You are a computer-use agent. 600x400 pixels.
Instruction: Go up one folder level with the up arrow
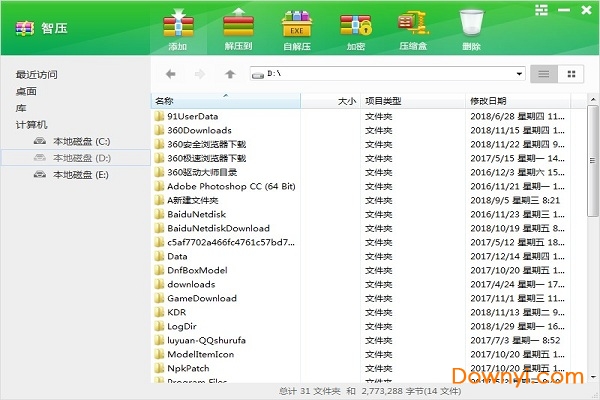tap(230, 74)
